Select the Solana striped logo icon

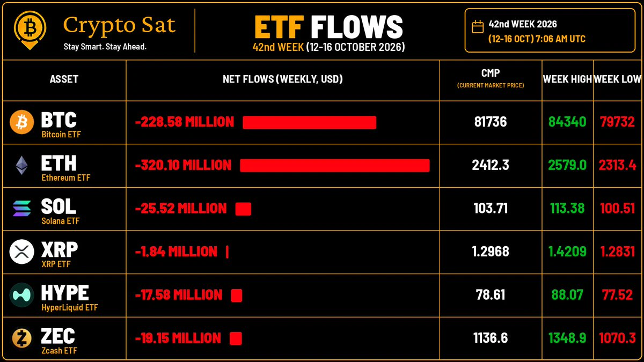click(x=22, y=209)
